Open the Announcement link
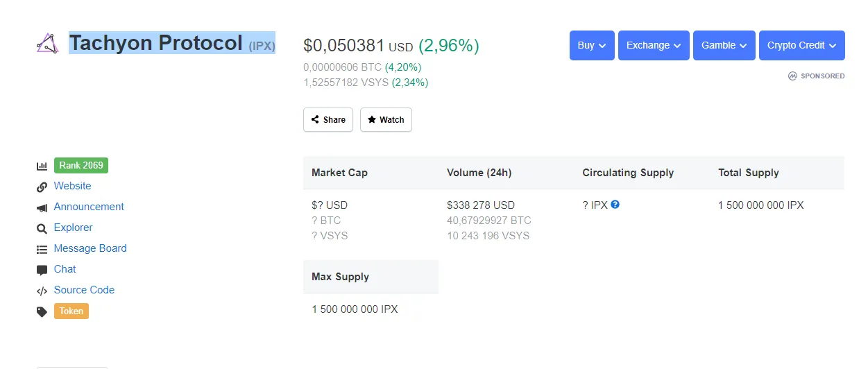The height and width of the screenshot is (369, 868). 89,207
